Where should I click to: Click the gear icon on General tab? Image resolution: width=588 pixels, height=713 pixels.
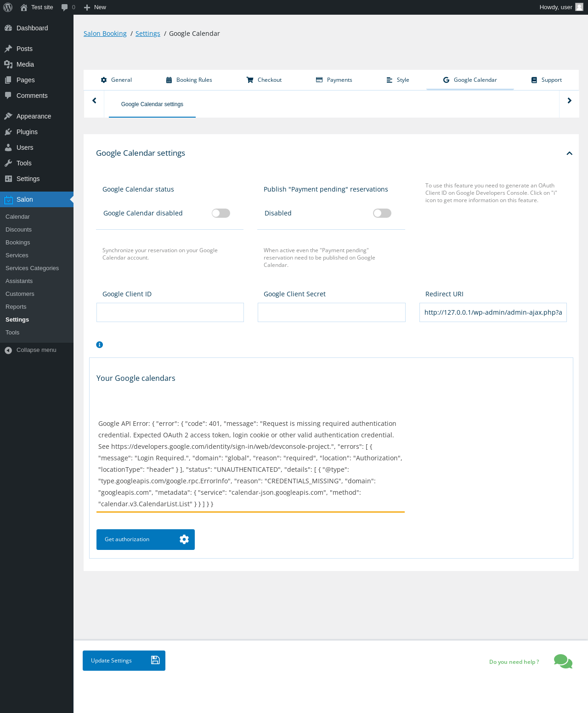pos(104,80)
